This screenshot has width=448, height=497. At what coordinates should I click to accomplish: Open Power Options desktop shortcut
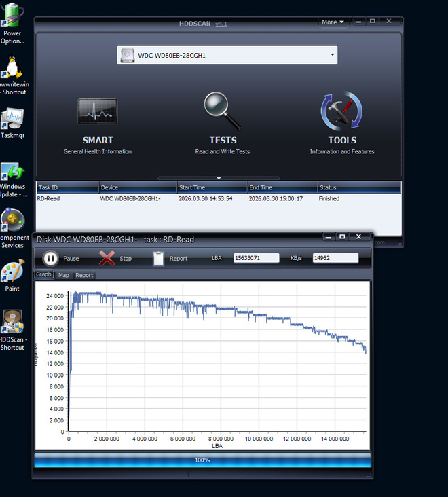[x=12, y=24]
